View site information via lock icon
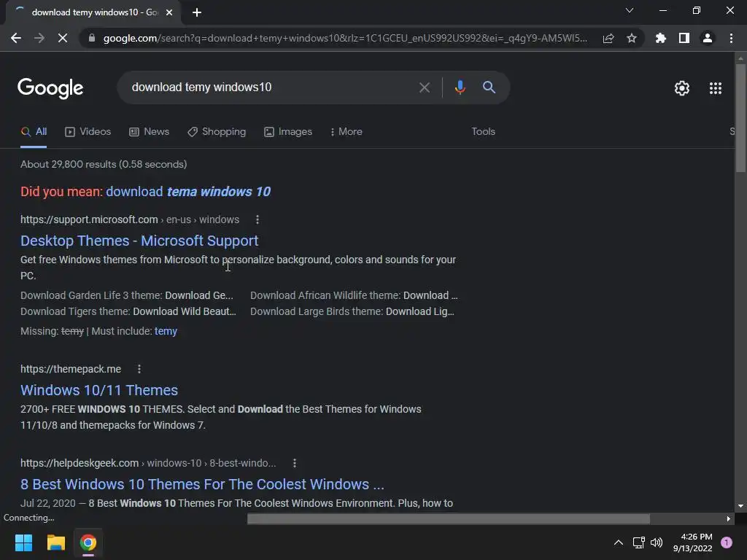 click(92, 38)
